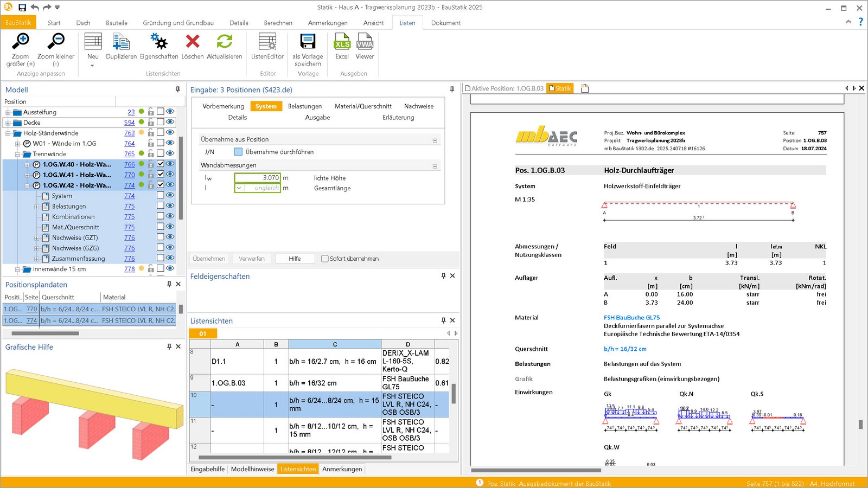The image size is (868, 488).
Task: Open the Dokument ribbon tab
Action: click(445, 23)
